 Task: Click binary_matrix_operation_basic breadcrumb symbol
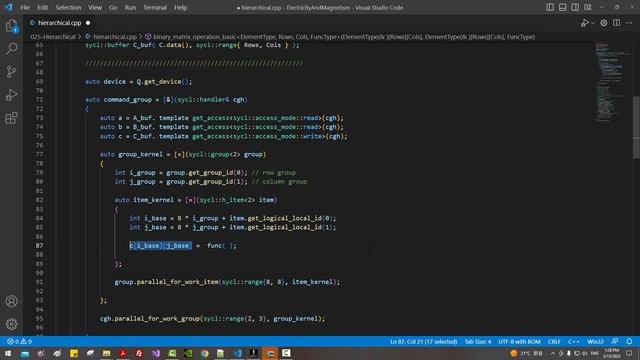click(x=343, y=37)
